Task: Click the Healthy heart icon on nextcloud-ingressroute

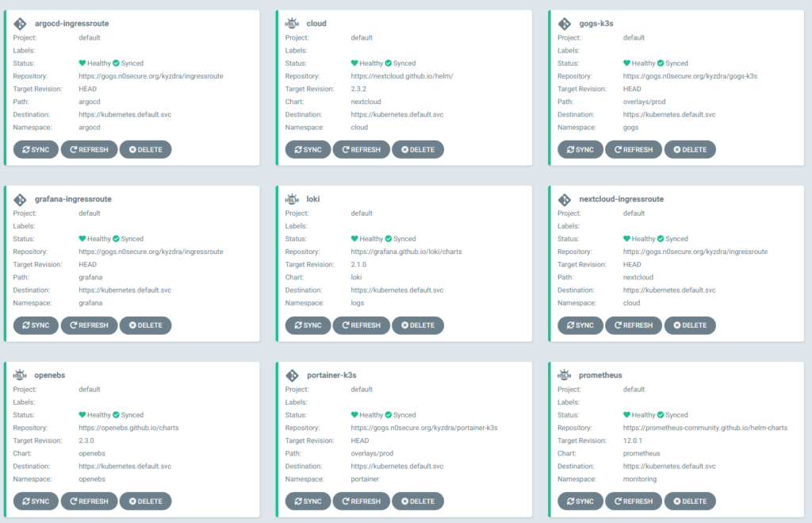Action: click(626, 239)
